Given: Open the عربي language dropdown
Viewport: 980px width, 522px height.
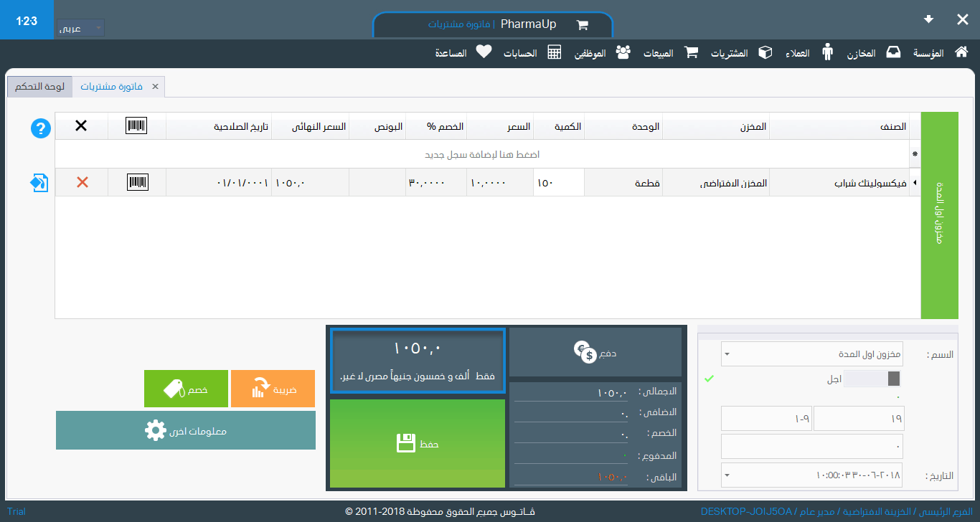Looking at the screenshot, I should (80, 28).
